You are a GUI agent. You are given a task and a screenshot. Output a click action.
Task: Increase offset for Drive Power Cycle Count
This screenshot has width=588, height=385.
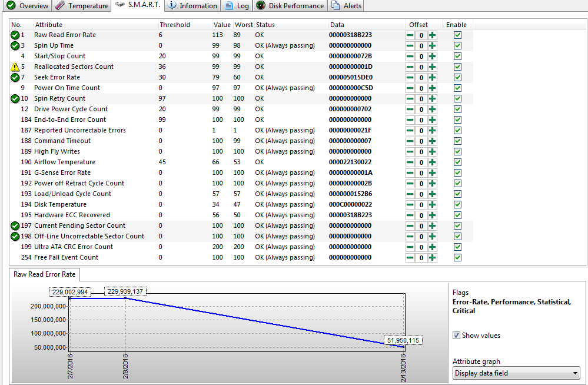pyautogui.click(x=433, y=109)
